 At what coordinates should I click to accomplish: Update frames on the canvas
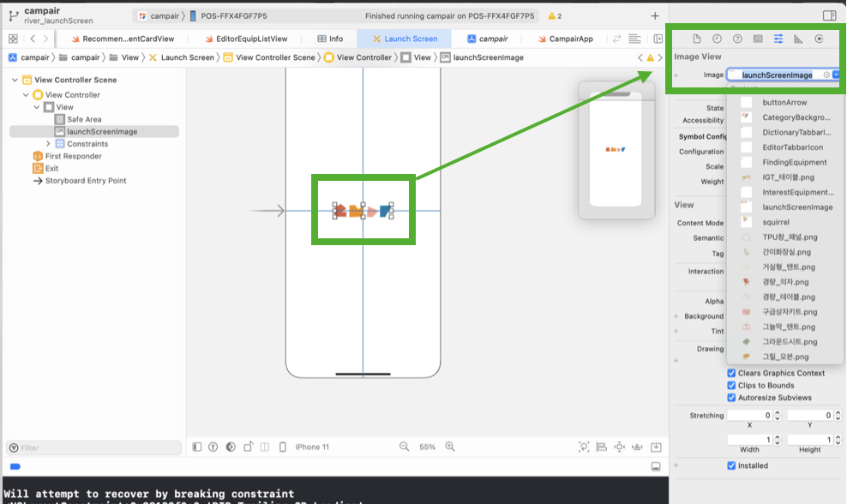point(584,447)
